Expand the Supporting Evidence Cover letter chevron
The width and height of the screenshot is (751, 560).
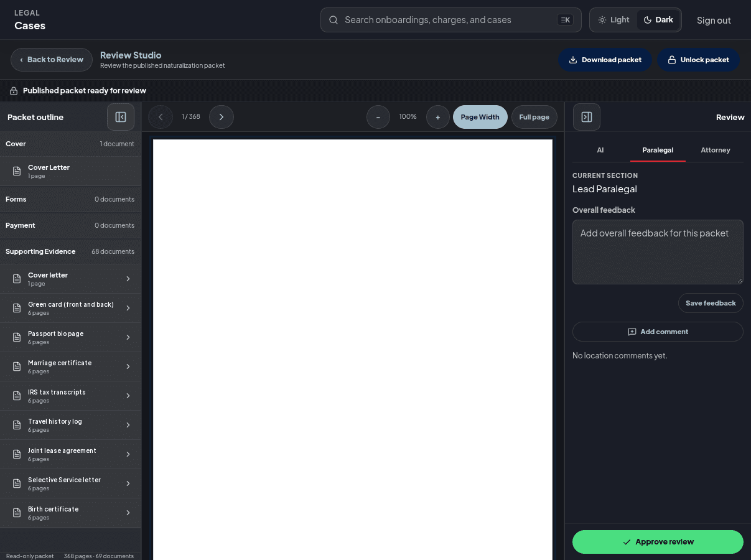128,279
